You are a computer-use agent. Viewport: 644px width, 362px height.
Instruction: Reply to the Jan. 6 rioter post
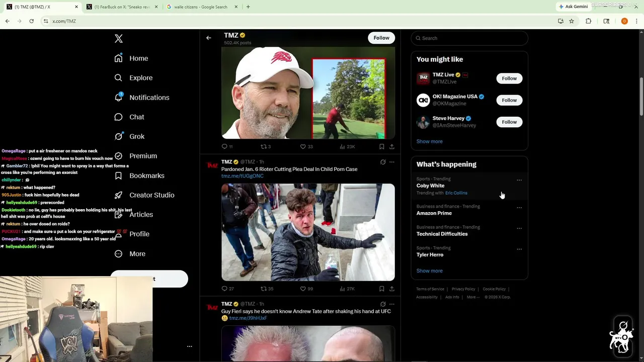pyautogui.click(x=227, y=289)
